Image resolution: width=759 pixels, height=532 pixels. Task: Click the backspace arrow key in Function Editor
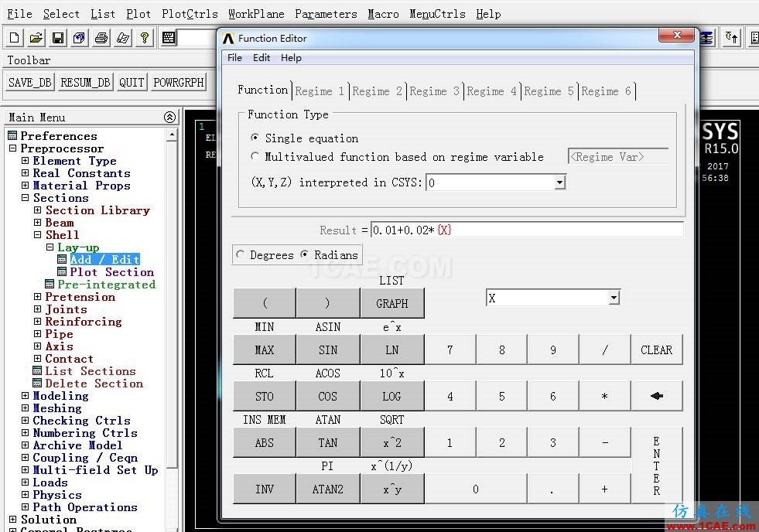click(x=656, y=396)
